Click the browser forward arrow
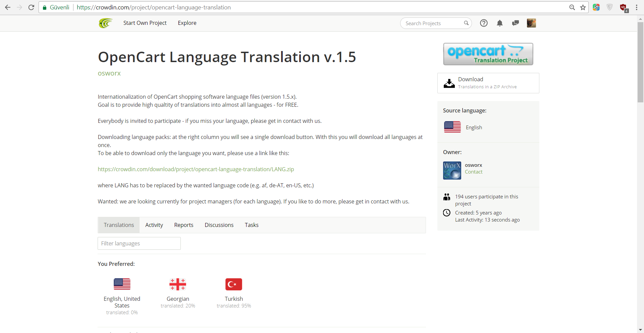644x333 pixels. tap(19, 7)
